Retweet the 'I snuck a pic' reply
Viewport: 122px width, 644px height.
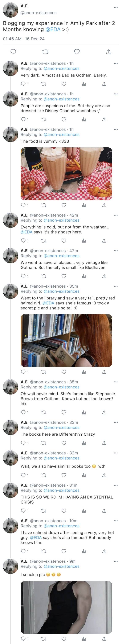tap(43, 639)
